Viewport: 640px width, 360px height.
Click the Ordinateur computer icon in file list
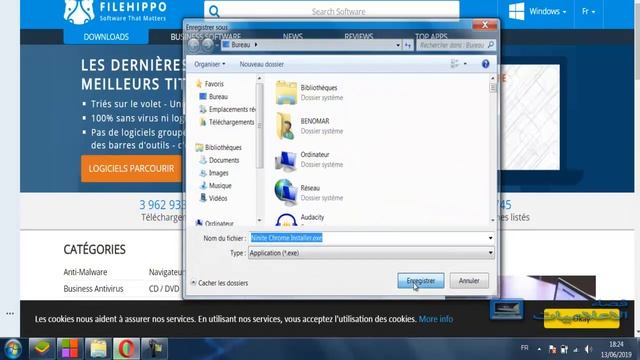coord(286,160)
